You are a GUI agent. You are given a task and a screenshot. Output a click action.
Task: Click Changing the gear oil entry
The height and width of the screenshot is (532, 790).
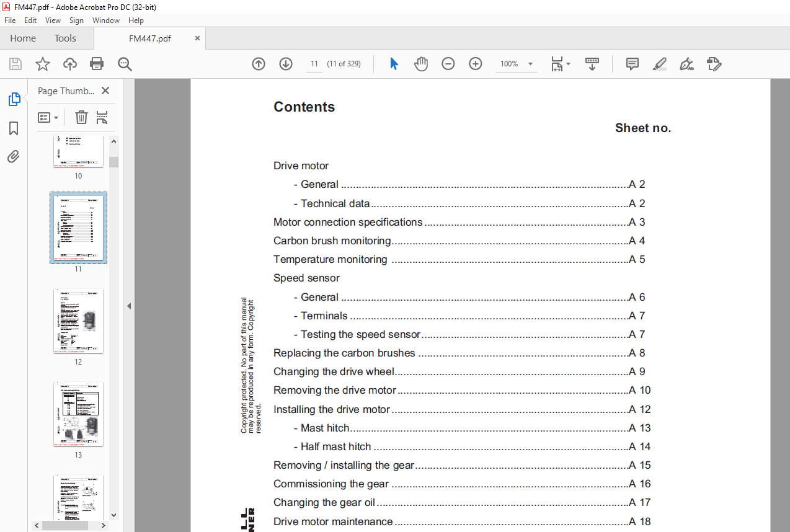462,502
